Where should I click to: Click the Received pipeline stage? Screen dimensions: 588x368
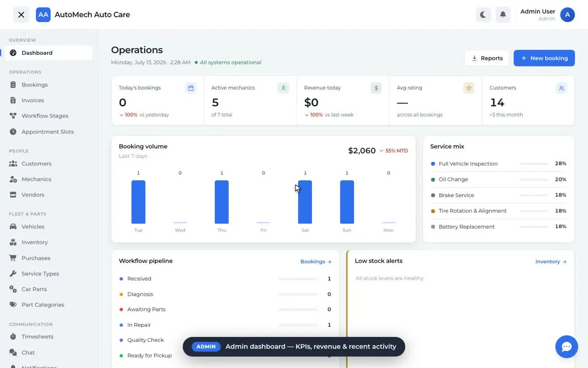coord(225,279)
